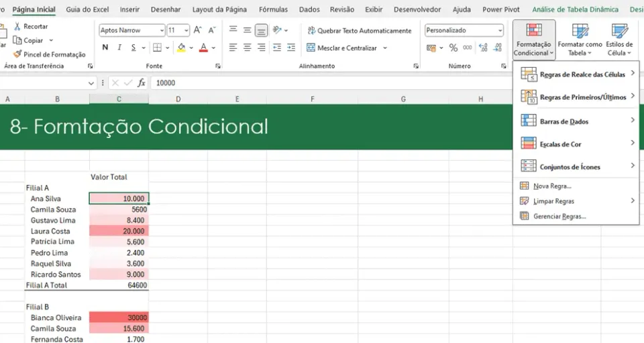Image resolution: width=644 pixels, height=343 pixels.
Task: Toggle underline S formatting
Action: point(133,48)
